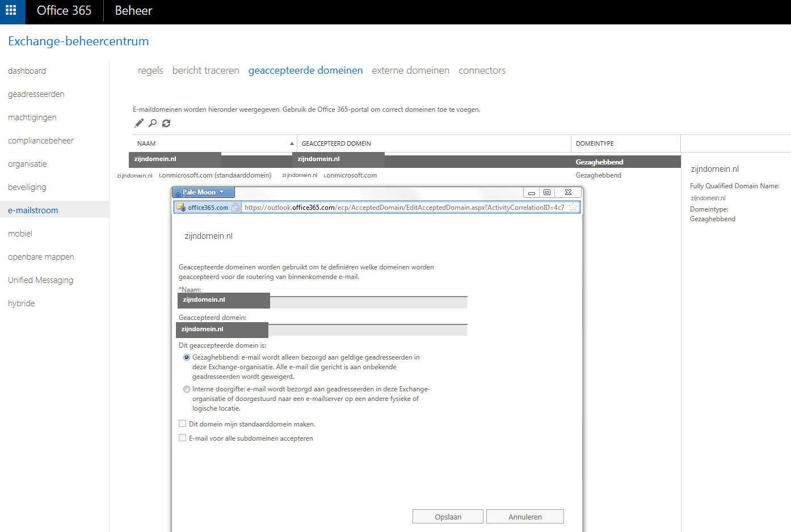Show site identity for office365.com in the popup

click(203, 208)
